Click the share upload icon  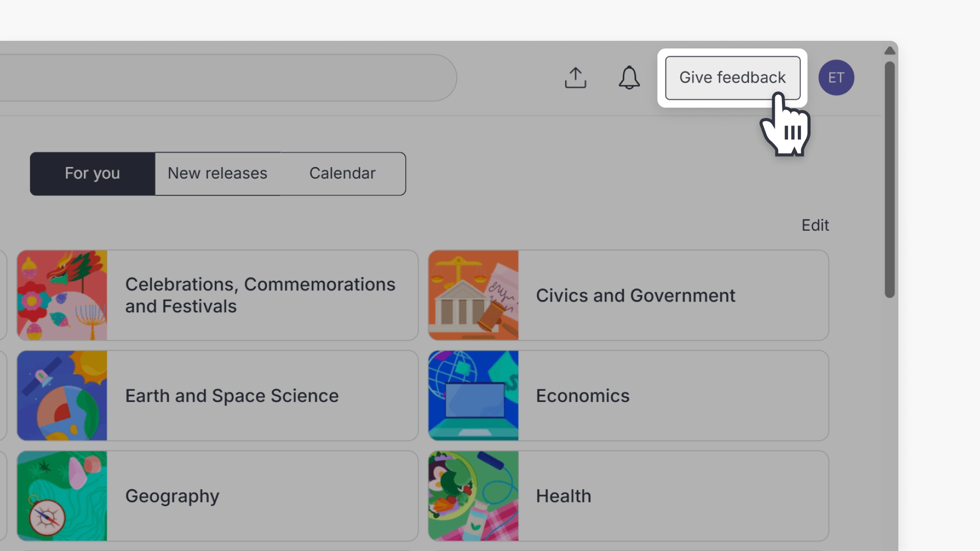tap(575, 78)
